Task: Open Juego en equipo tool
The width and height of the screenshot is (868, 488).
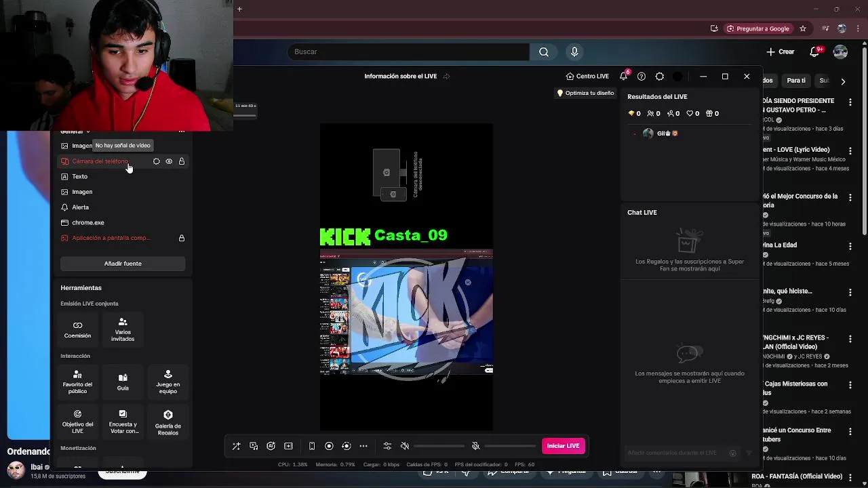Action: [x=168, y=382]
